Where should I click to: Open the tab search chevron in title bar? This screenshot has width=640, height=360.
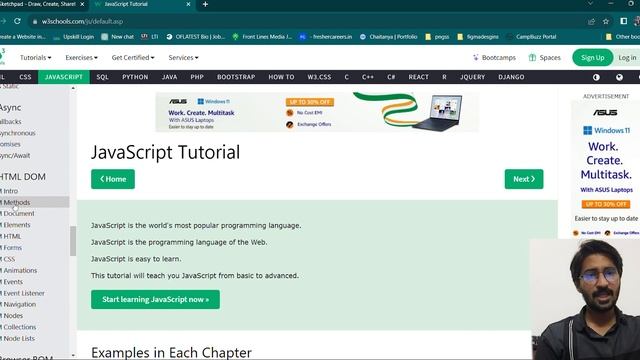tap(590, 4)
